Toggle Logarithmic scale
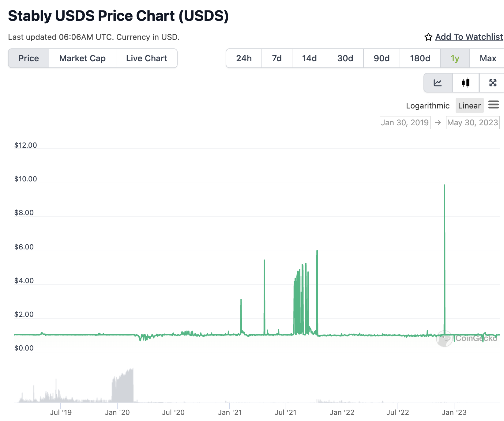This screenshot has height=421, width=504. pos(427,106)
